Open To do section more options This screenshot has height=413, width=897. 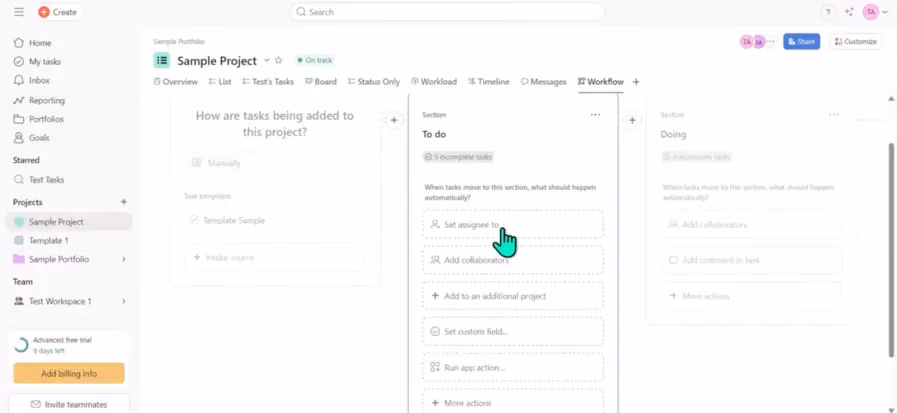pos(596,114)
